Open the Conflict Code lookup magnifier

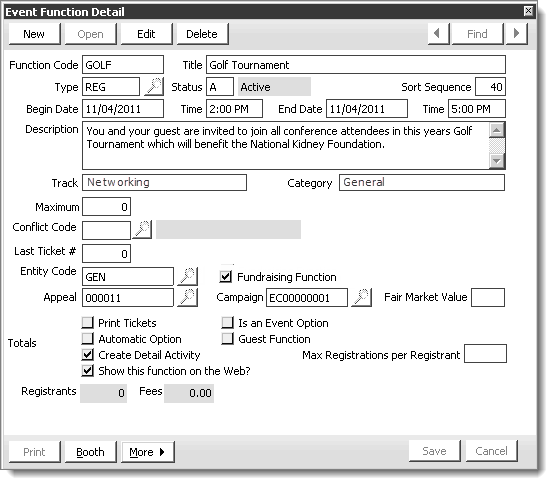coord(142,230)
